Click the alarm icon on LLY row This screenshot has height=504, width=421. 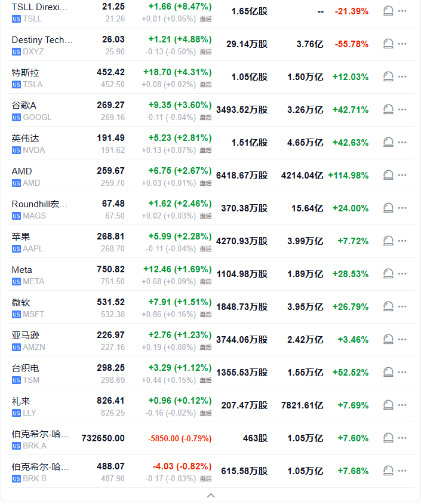388,405
